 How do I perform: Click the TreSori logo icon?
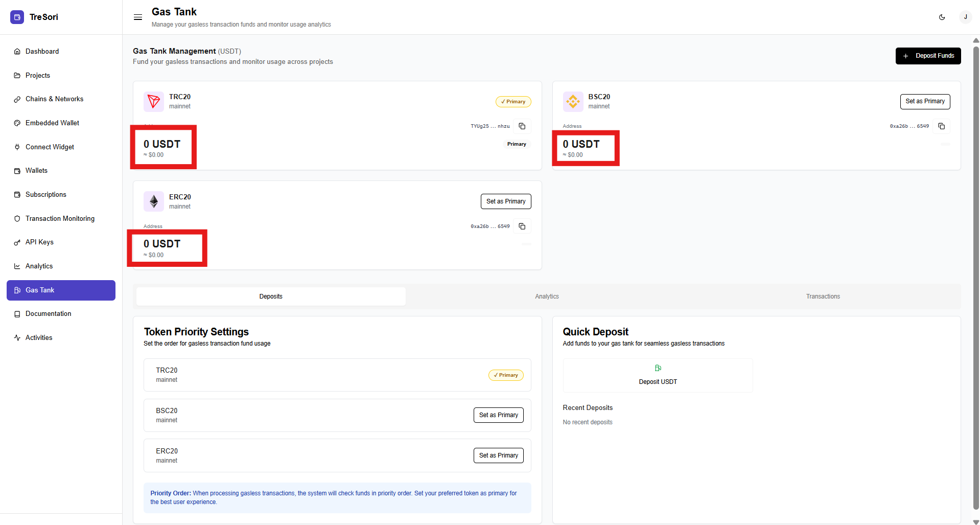coord(17,17)
